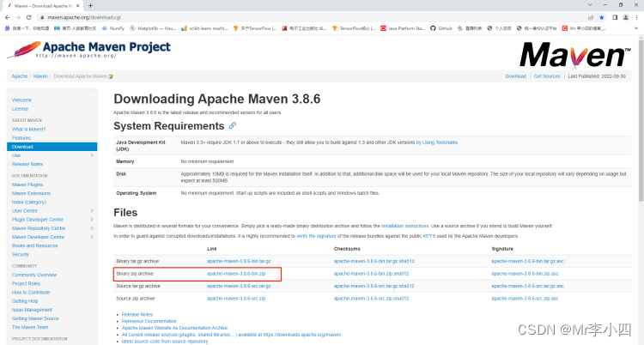Open the Chrome three-dot menu

coord(637,17)
